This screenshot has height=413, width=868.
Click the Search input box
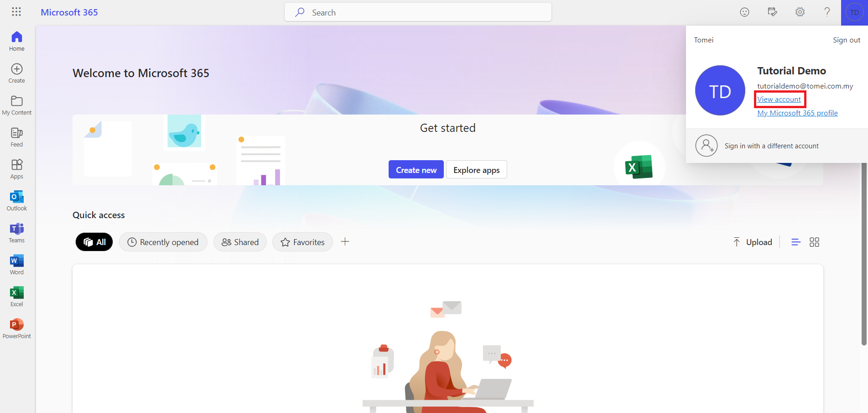coord(418,12)
